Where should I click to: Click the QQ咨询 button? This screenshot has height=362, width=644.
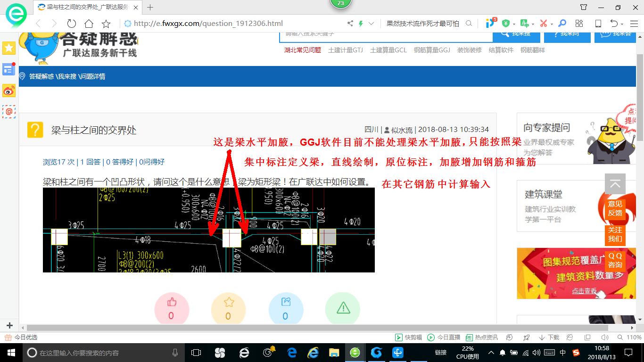click(x=615, y=260)
